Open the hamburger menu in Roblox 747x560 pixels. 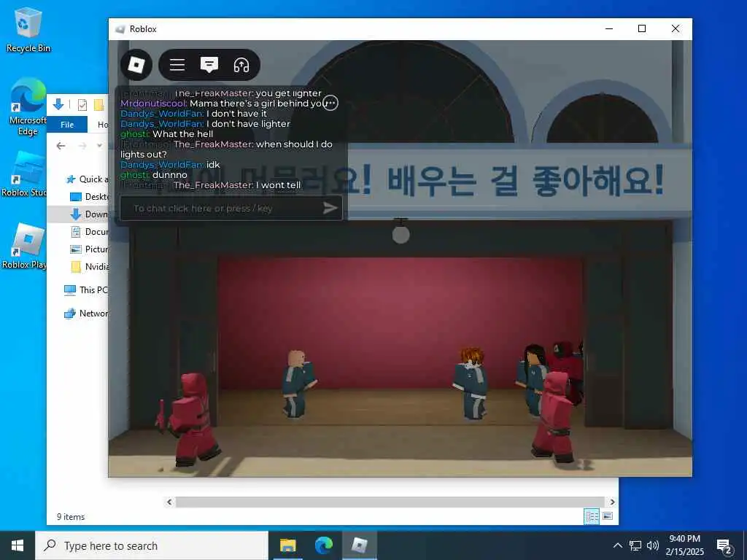click(177, 65)
